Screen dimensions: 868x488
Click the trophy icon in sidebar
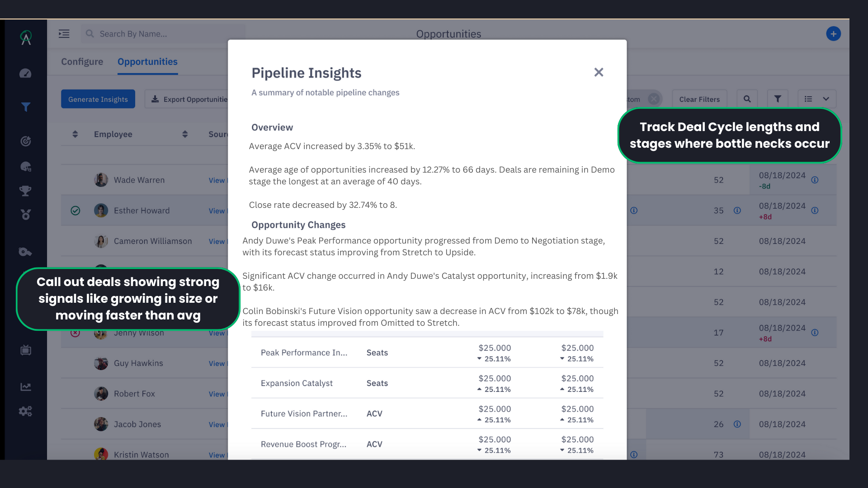coord(25,191)
